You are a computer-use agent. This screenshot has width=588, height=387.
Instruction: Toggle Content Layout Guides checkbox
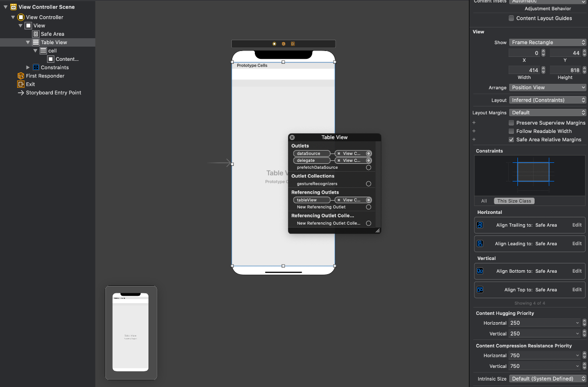[512, 18]
